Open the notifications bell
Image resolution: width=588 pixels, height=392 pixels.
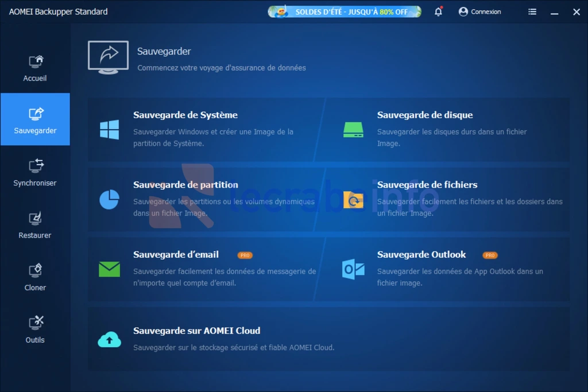pos(438,11)
